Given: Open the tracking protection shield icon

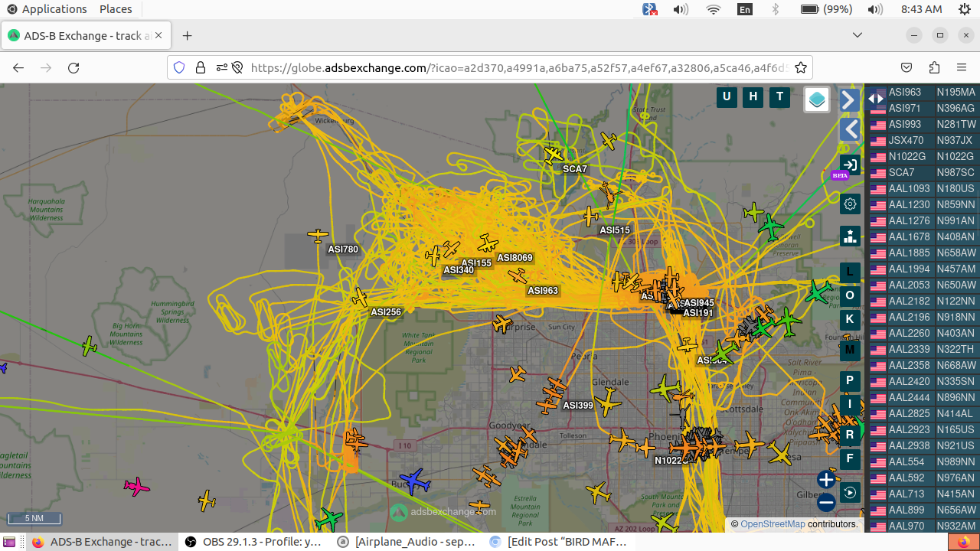Looking at the screenshot, I should (x=179, y=67).
